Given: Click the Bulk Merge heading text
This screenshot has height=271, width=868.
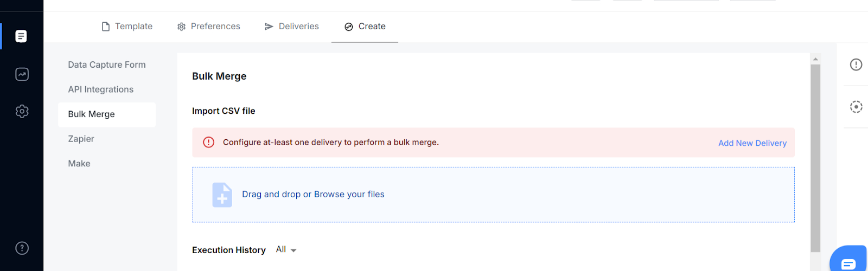Looking at the screenshot, I should pos(219,76).
